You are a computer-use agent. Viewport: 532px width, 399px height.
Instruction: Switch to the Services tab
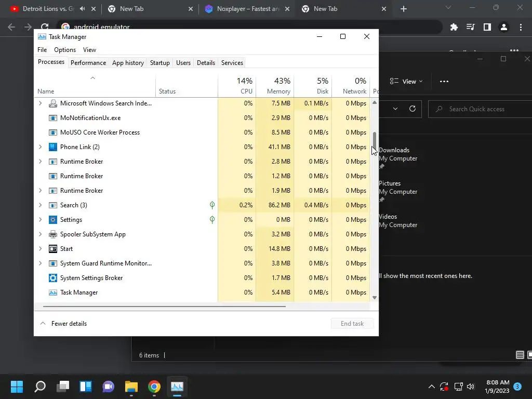232,63
